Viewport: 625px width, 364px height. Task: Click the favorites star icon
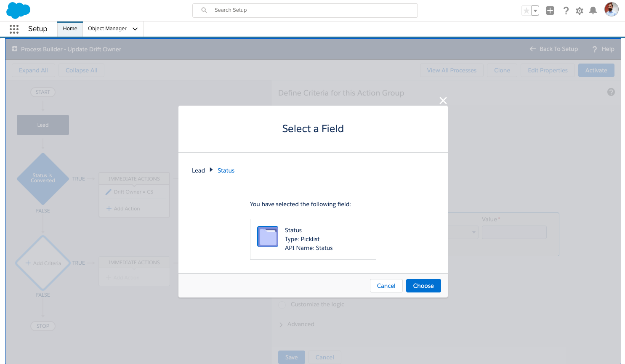coord(526,11)
